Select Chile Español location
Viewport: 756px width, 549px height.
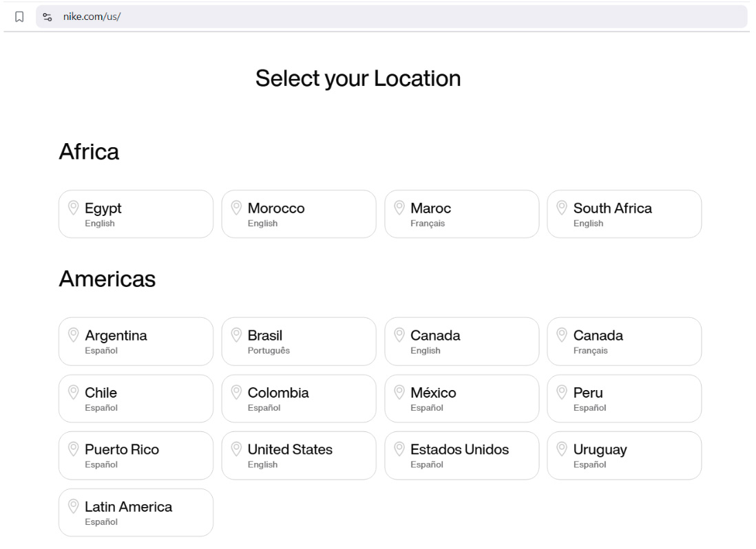tap(136, 398)
